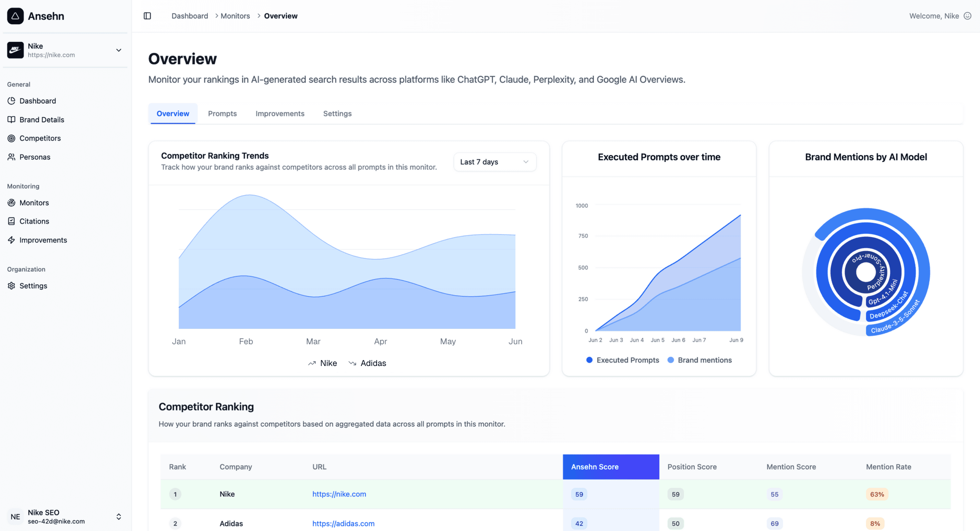Open the Last 7 days dropdown
The image size is (980, 531).
coord(495,162)
